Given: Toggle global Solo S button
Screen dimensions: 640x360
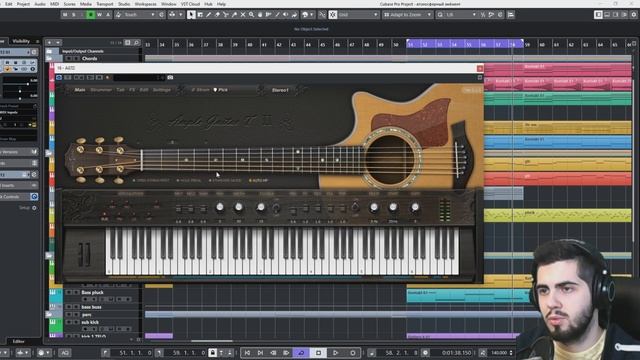Looking at the screenshot, I should 73,15.
